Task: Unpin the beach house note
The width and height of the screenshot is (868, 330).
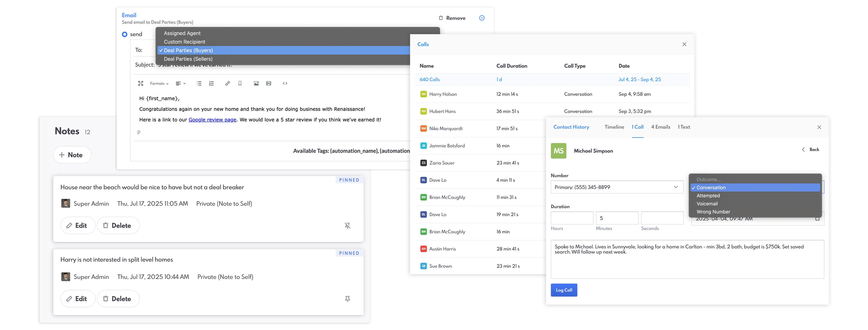Action: [347, 226]
